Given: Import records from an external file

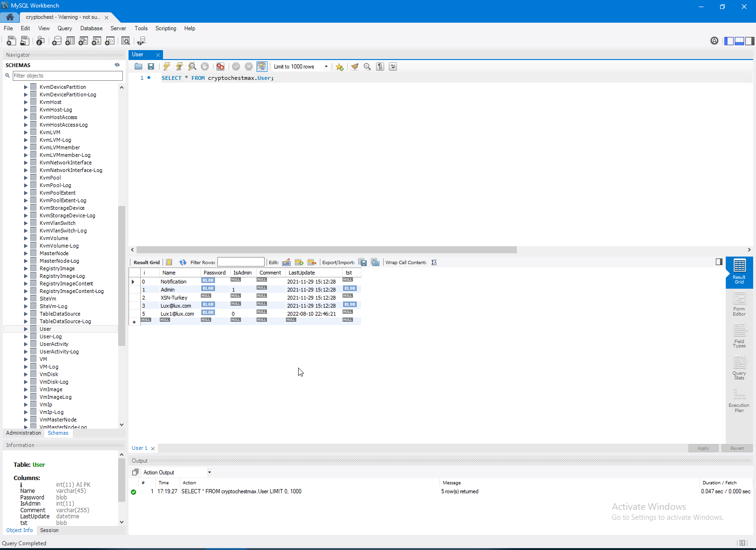Looking at the screenshot, I should (375, 262).
